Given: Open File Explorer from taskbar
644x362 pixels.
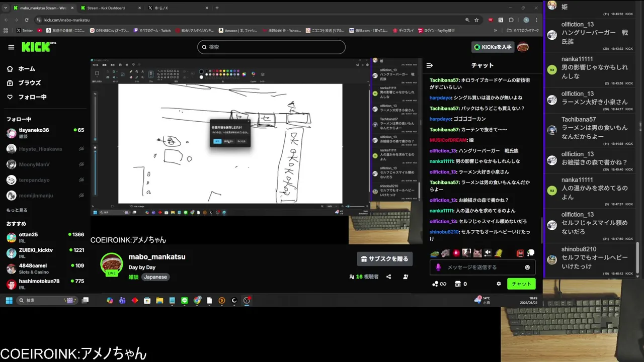Looking at the screenshot, I should tap(159, 301).
